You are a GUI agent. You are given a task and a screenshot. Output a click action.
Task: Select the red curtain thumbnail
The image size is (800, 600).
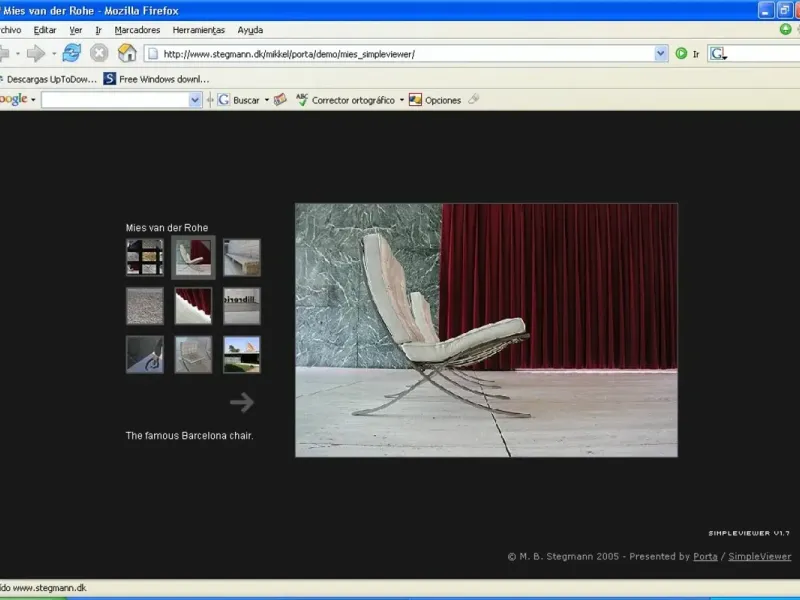[x=193, y=306]
